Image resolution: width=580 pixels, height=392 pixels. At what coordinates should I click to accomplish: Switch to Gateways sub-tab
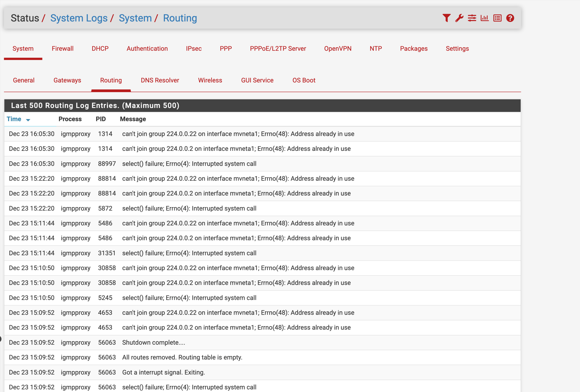coord(67,80)
